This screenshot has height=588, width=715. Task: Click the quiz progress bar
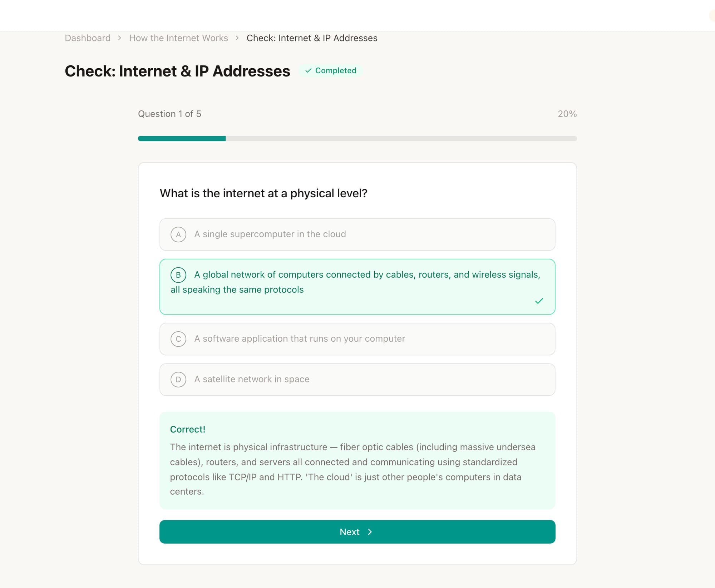point(357,138)
